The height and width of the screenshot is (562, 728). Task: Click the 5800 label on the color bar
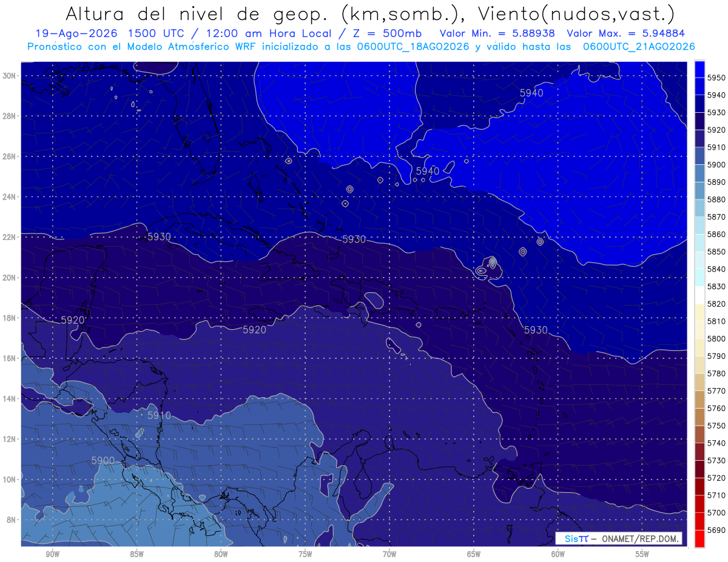coord(716,339)
